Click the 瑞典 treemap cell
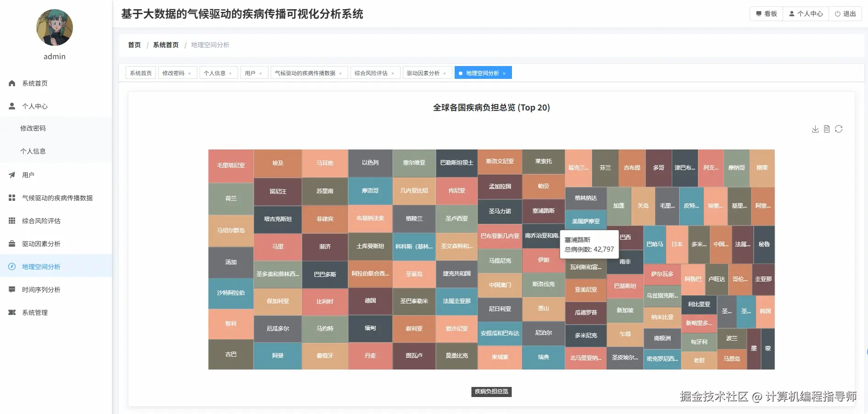 click(x=543, y=357)
